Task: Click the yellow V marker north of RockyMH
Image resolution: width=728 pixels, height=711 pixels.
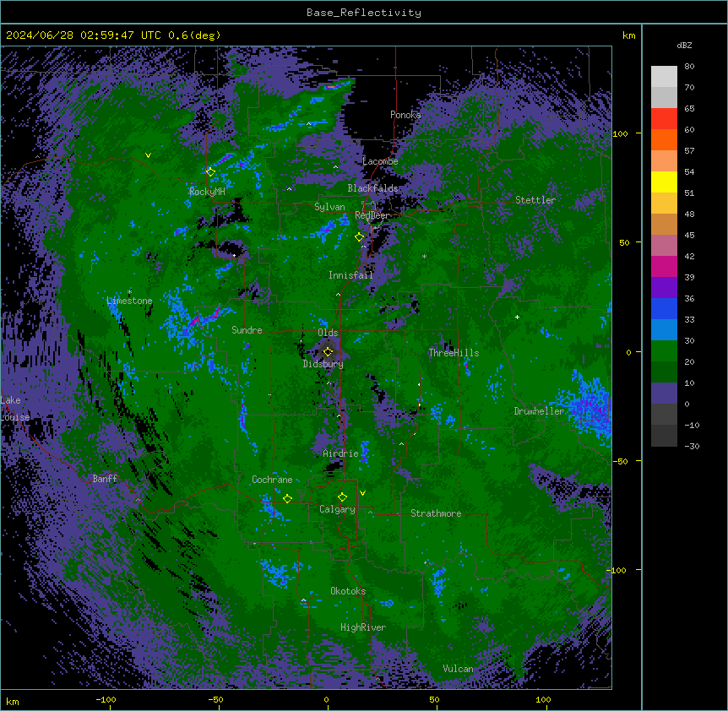Action: [148, 155]
